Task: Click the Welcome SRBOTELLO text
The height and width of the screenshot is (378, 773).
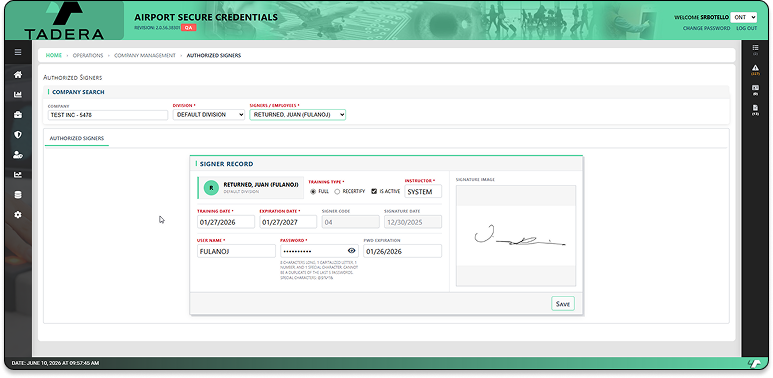Action: pos(701,17)
